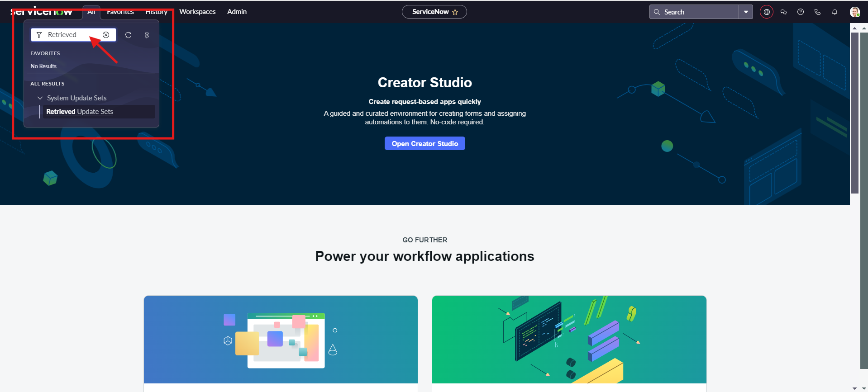Click the page vertical scrollbar thumb
The height and width of the screenshot is (392, 868).
coord(854,113)
